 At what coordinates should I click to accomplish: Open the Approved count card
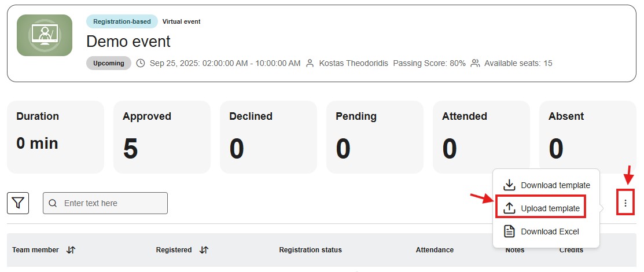click(x=162, y=137)
